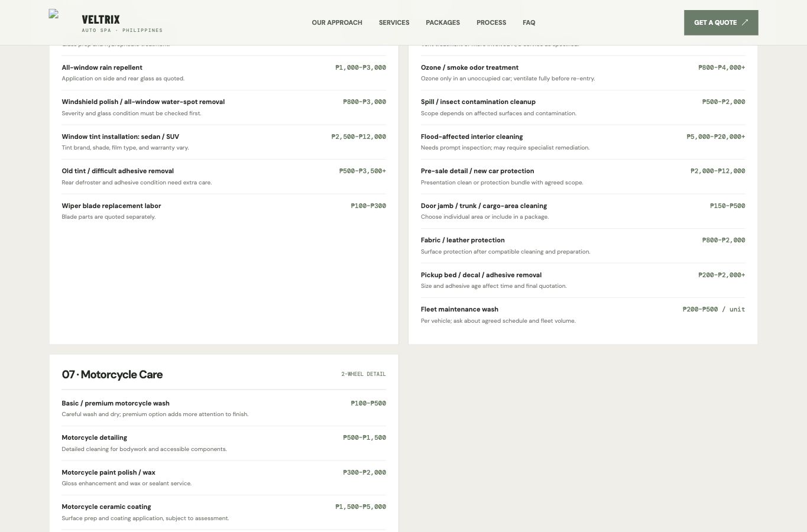Viewport: 807px width, 532px height.
Task: Select Old tint / difficult adhesive removal
Action: (118, 171)
